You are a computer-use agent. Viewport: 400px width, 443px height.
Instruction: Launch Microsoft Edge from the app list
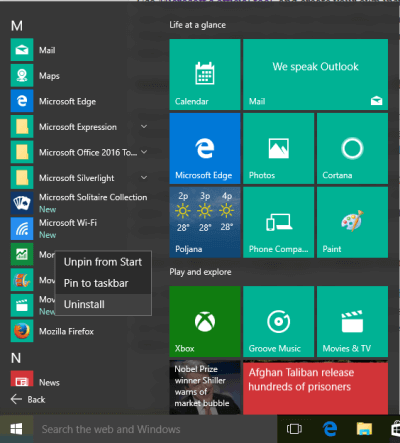22,101
